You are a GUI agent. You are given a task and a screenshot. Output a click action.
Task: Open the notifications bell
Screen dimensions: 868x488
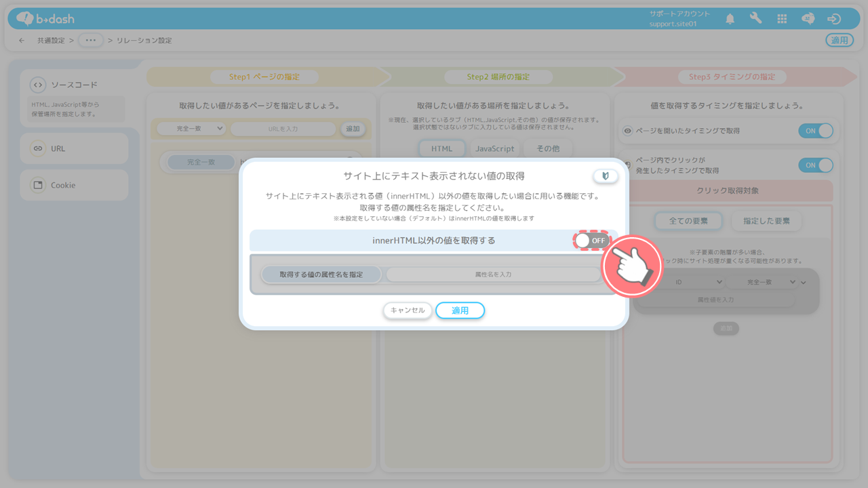730,19
